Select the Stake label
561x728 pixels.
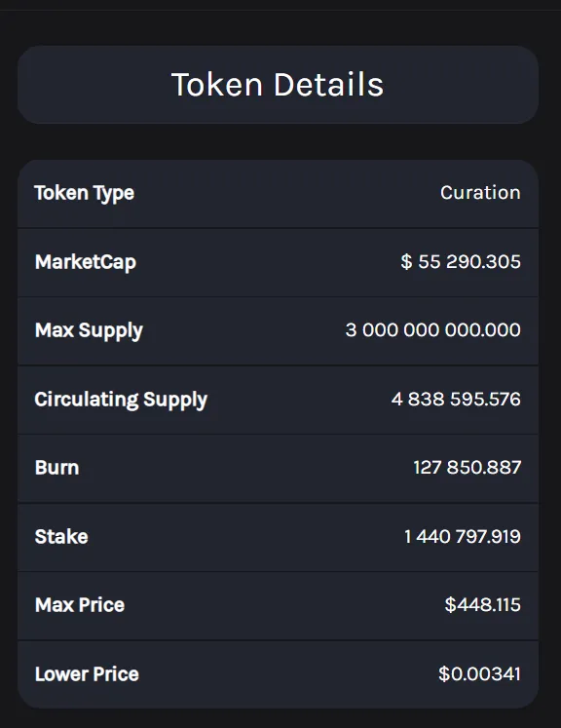click(61, 537)
